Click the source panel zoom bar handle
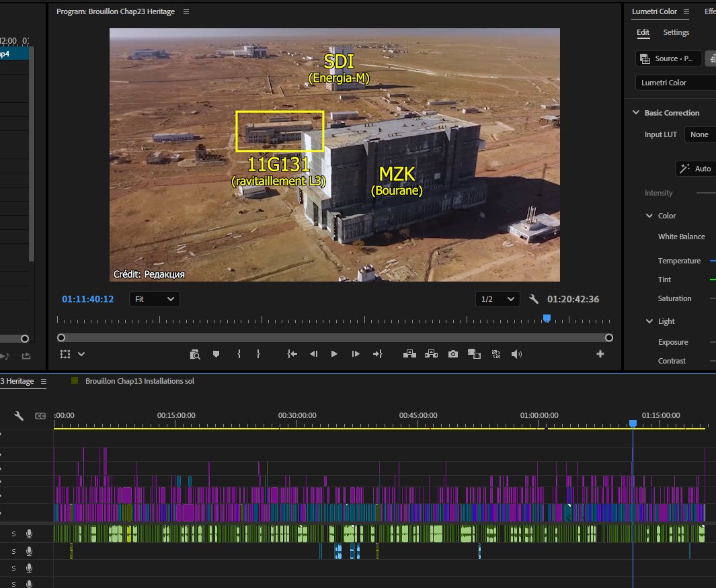716x588 pixels. (25, 338)
